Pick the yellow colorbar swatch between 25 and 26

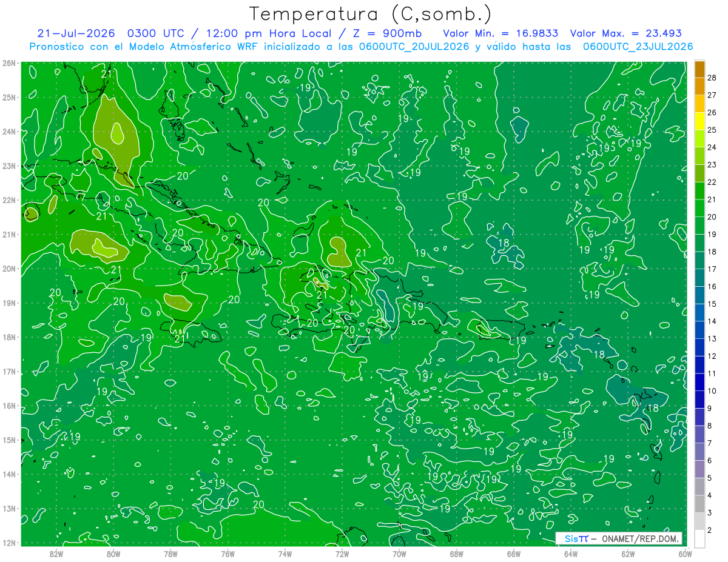click(699, 121)
